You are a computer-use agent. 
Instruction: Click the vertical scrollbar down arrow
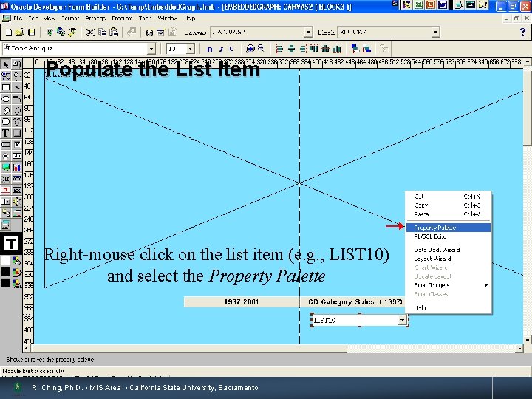[527, 340]
